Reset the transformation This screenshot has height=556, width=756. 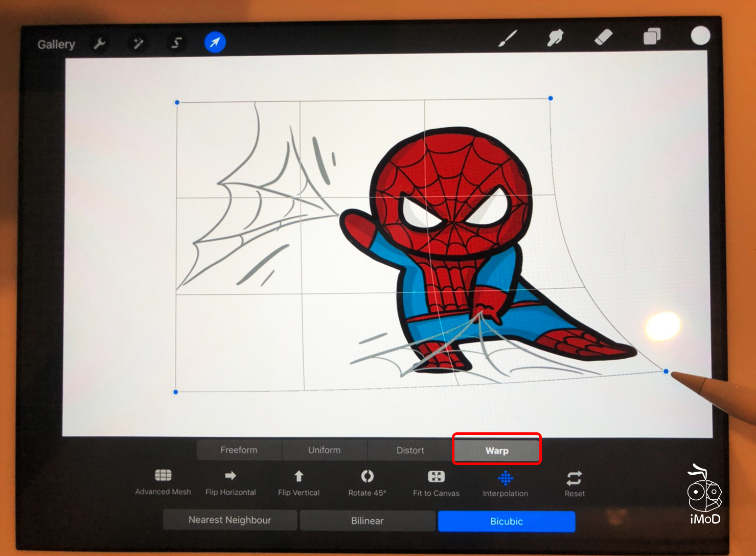(x=575, y=484)
